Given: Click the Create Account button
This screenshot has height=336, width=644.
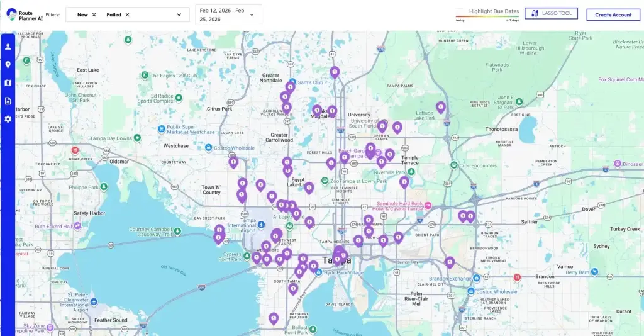Looking at the screenshot, I should (x=613, y=14).
